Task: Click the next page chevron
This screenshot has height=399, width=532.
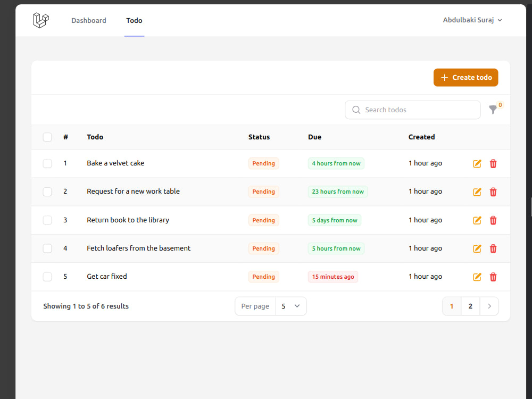Action: [489, 306]
